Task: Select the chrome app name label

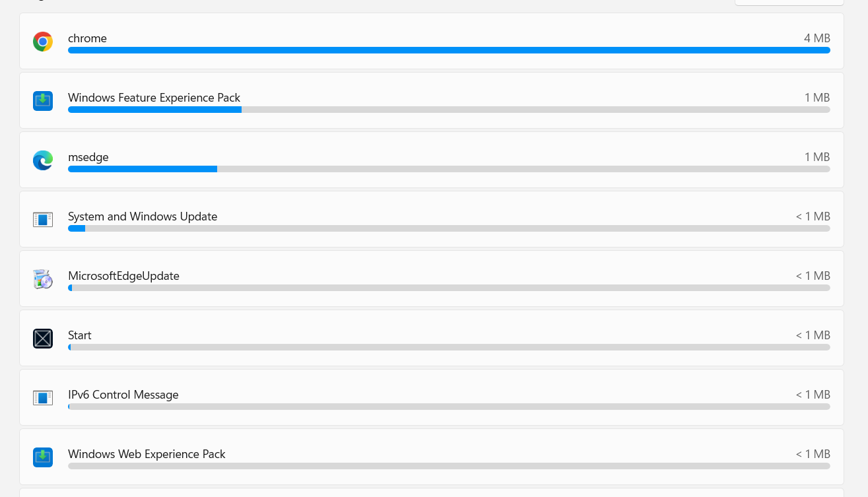Action: tap(87, 38)
